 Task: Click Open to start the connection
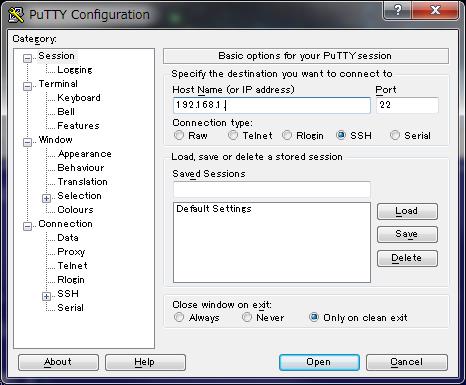(319, 362)
